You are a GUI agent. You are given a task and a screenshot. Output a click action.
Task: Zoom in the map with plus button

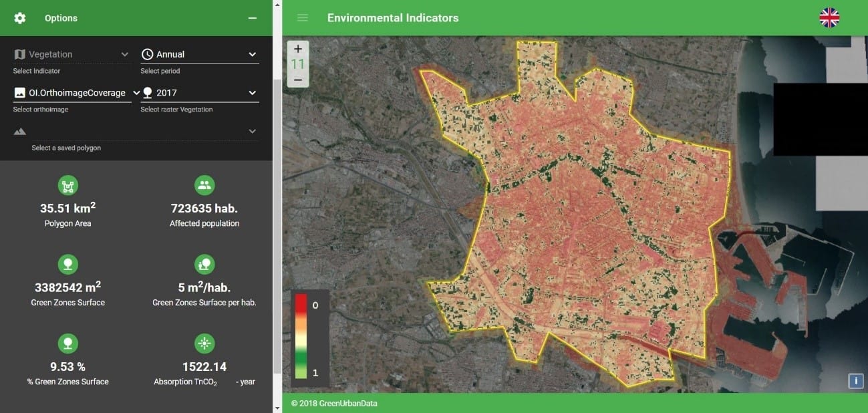pos(298,49)
